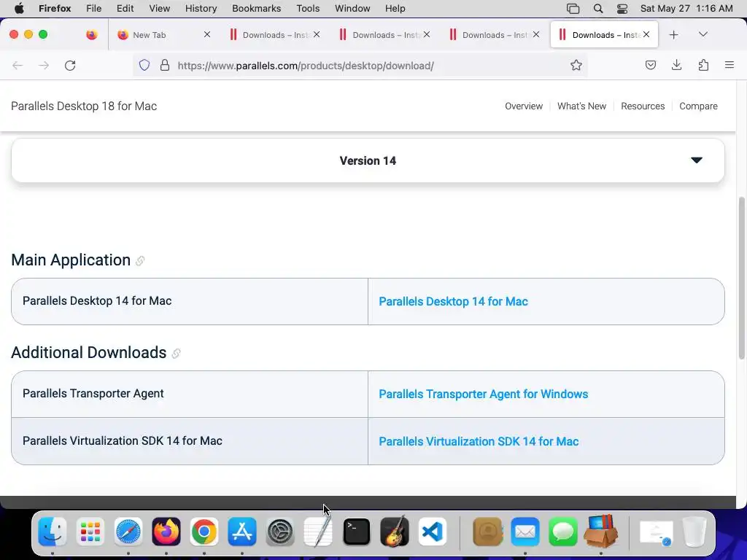
Task: Click the page vertical scrollbar
Action: coord(741,278)
